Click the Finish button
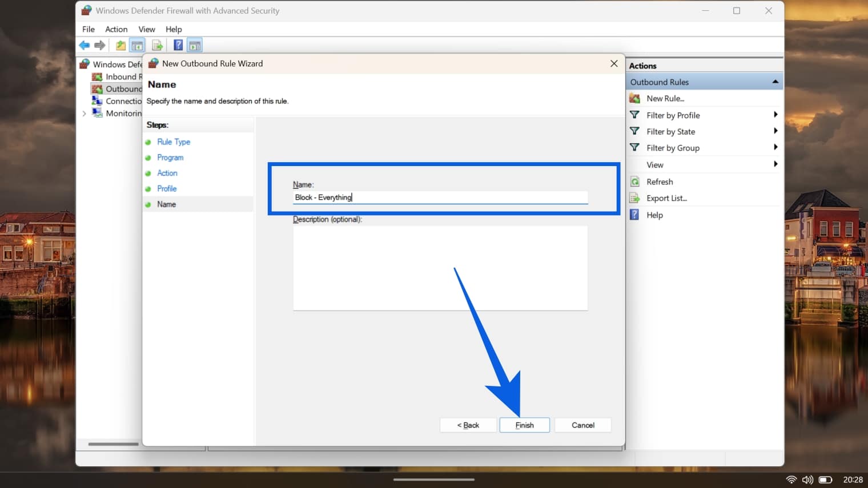Screen dimensions: 868x488 [524, 425]
